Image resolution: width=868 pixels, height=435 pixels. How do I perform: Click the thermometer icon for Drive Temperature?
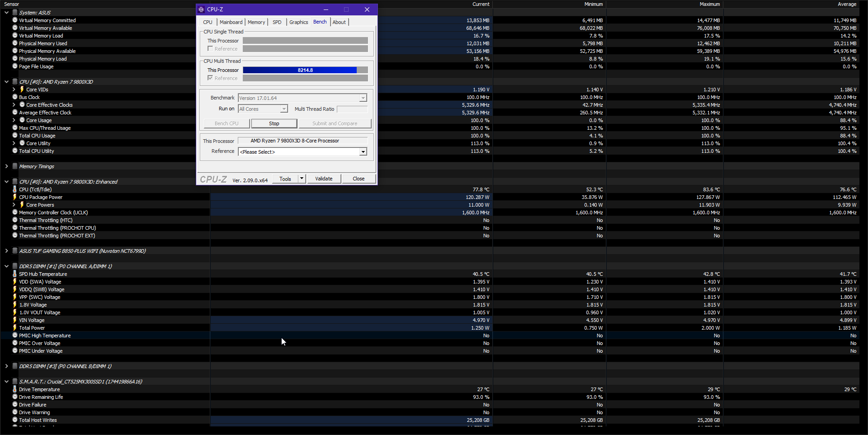click(x=15, y=389)
